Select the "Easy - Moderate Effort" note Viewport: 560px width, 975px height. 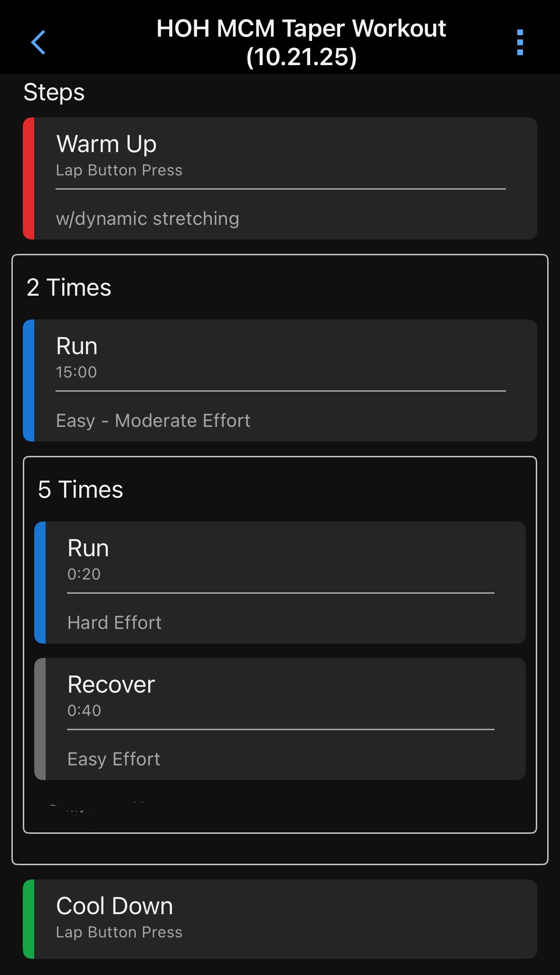coord(153,421)
